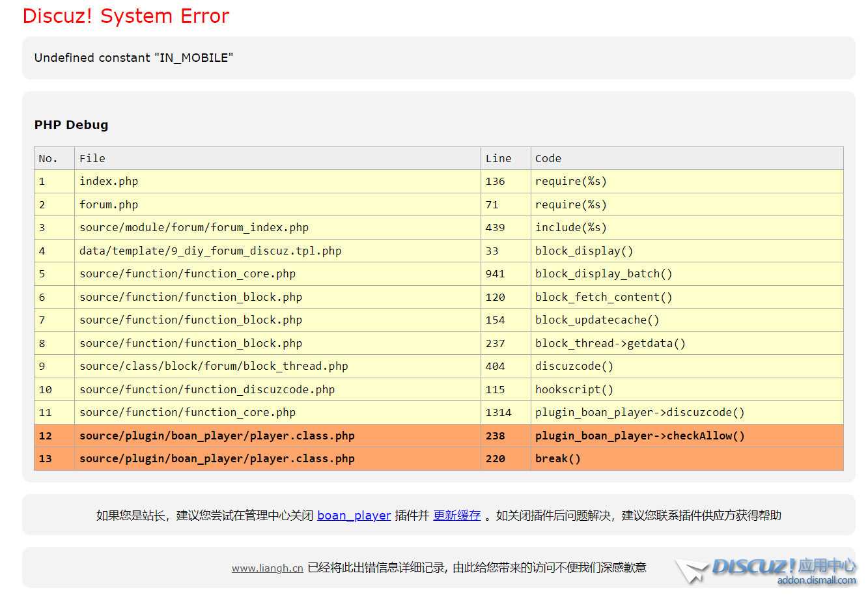Viewport: 868px width, 597px height.
Task: Click the Discuz! System Error heading
Action: tap(126, 16)
